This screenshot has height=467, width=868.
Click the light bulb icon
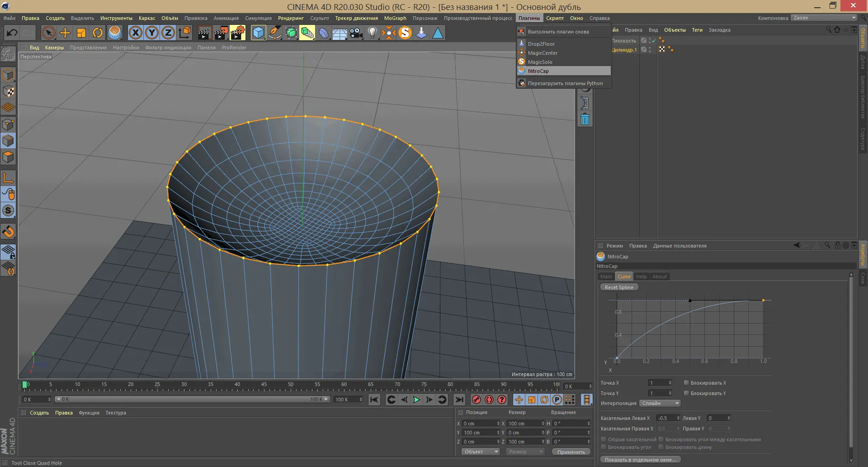[x=372, y=33]
